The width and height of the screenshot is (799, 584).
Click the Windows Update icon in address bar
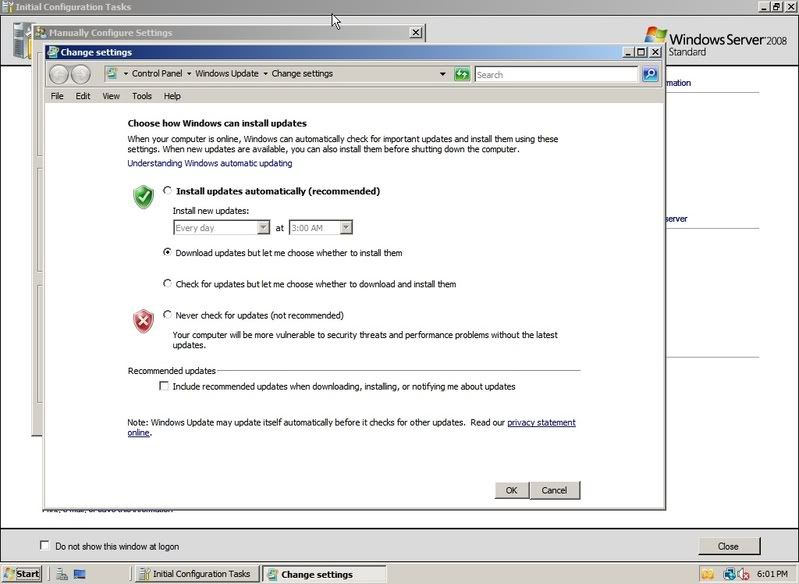point(112,73)
